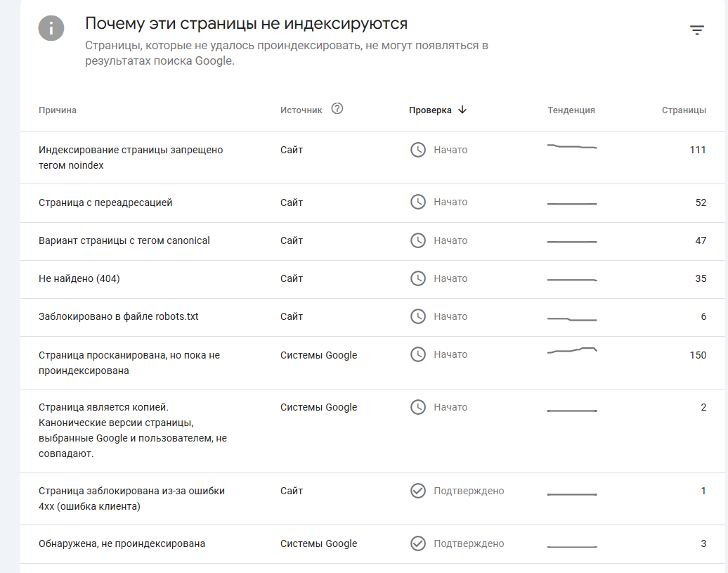This screenshot has height=573, width=728.
Task: Open the Страница с переадресацией row
Action: click(x=105, y=202)
